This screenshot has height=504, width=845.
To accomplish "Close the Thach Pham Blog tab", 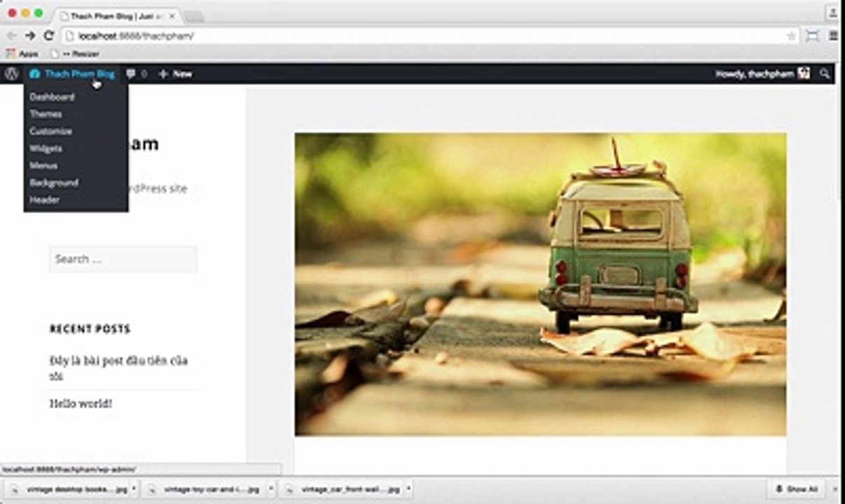I will [172, 15].
